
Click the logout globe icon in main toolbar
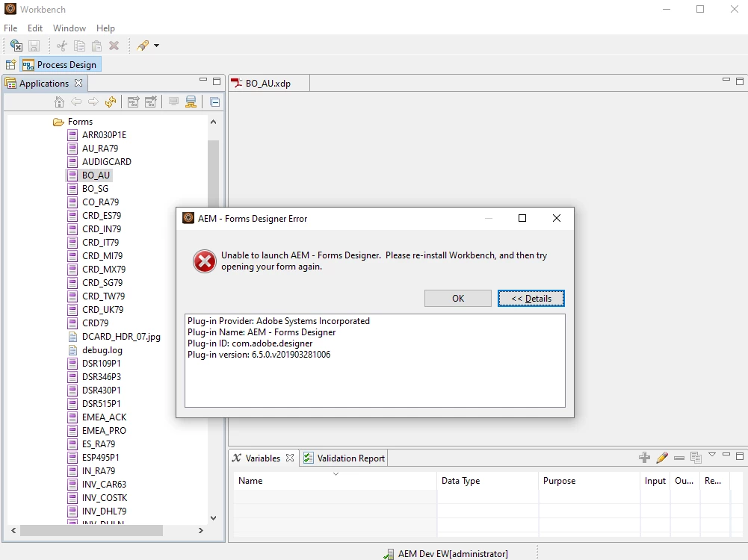coord(16,46)
